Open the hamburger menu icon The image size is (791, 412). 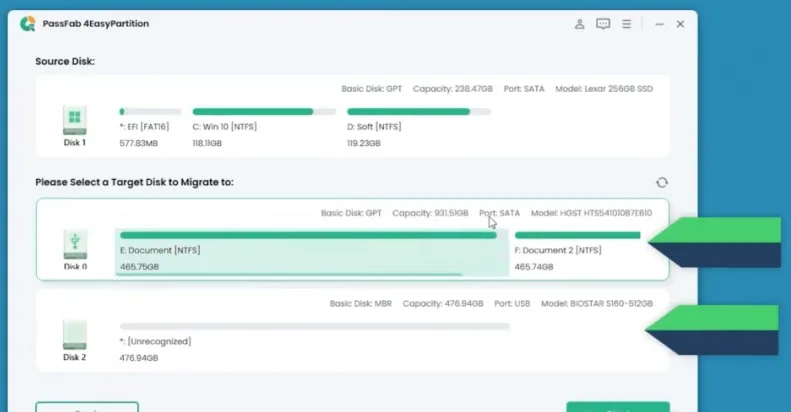(x=627, y=24)
